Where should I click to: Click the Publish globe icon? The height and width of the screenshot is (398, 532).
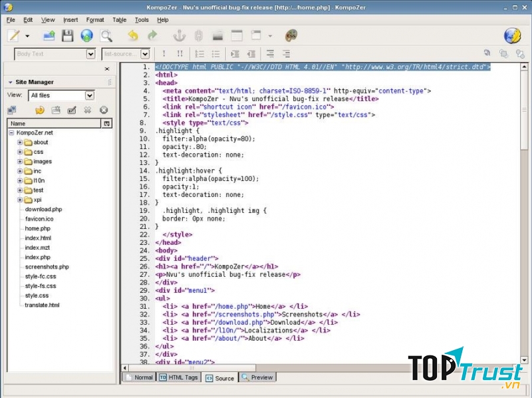click(86, 35)
